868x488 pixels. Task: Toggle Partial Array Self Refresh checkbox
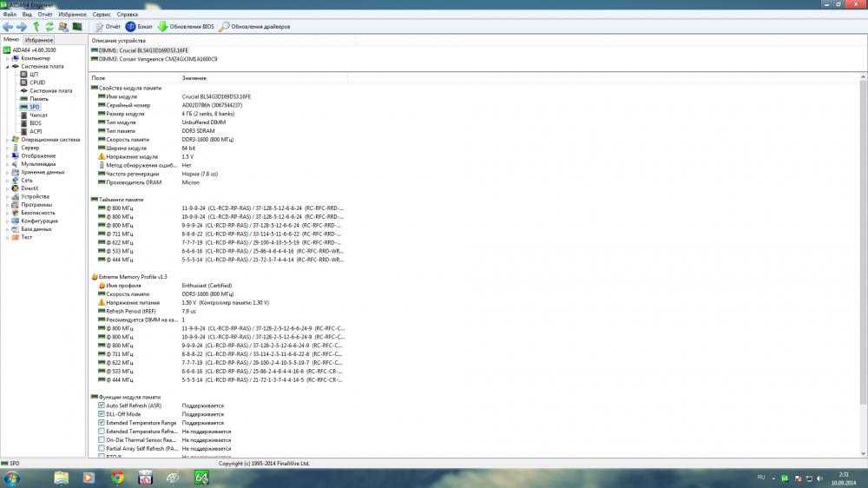[102, 448]
